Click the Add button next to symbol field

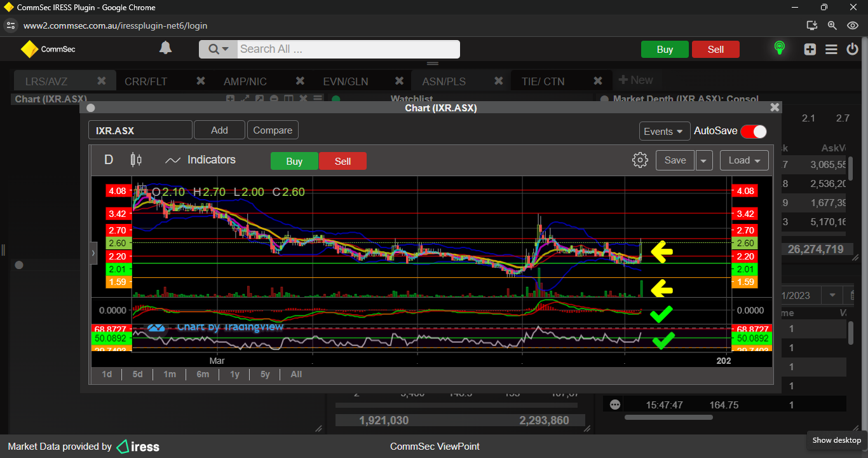[219, 130]
